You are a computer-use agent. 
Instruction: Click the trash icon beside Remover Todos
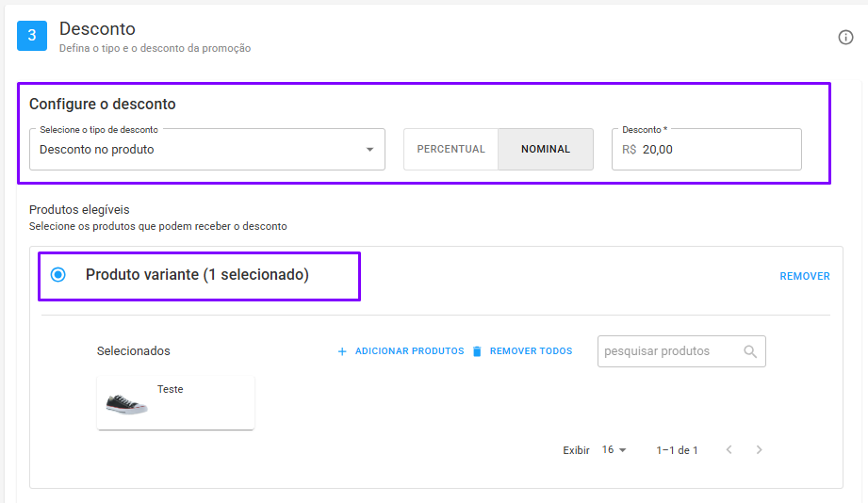[x=477, y=351]
